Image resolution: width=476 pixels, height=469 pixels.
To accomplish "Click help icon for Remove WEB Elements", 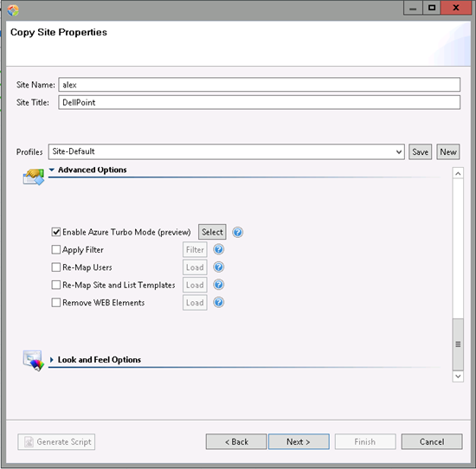I will point(219,302).
